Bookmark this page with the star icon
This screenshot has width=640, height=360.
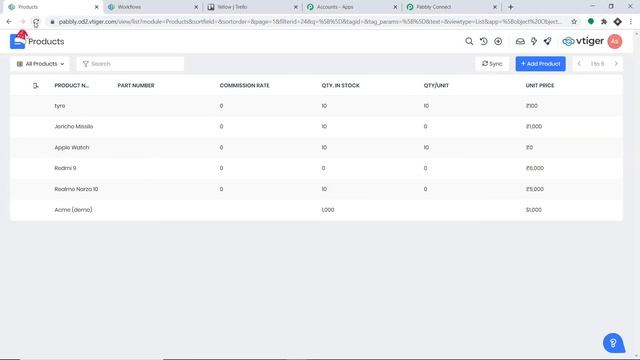point(574,22)
